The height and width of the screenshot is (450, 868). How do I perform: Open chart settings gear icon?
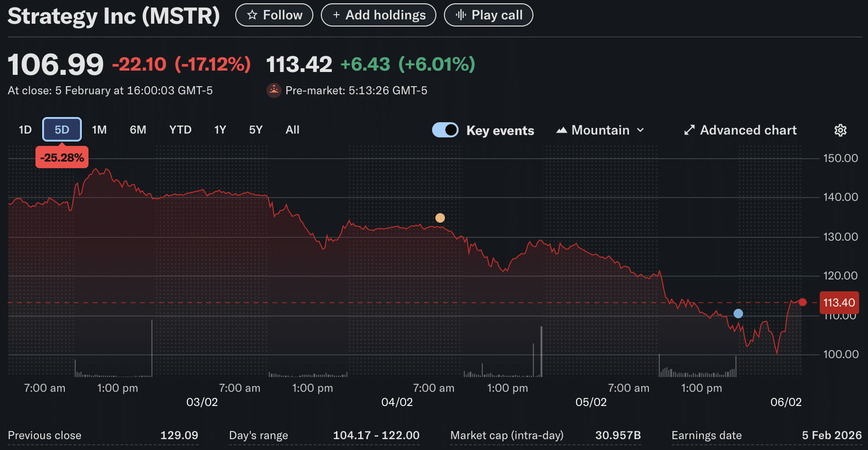[x=840, y=130]
